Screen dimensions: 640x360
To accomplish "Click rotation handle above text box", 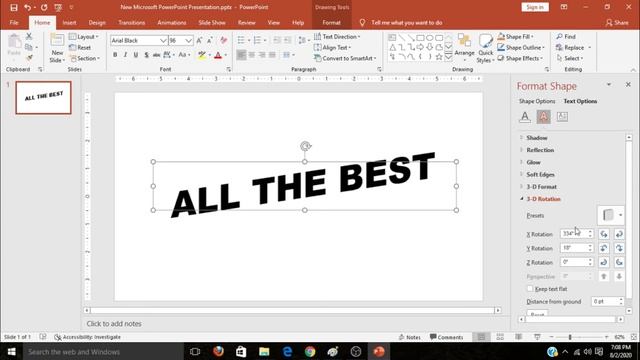I will pos(305,146).
